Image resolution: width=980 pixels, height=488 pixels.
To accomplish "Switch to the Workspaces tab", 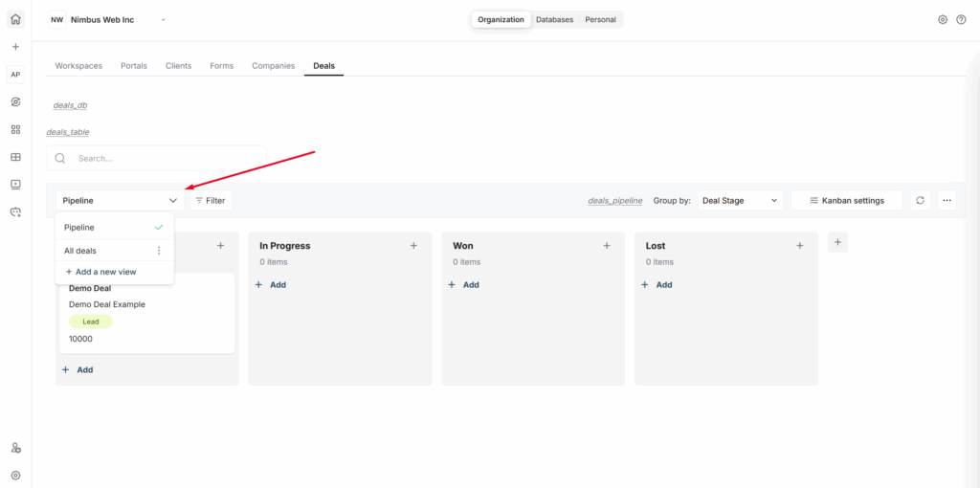I will click(x=78, y=66).
